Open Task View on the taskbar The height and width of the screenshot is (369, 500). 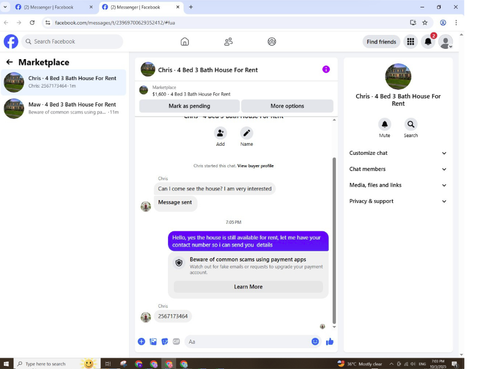click(x=108, y=364)
